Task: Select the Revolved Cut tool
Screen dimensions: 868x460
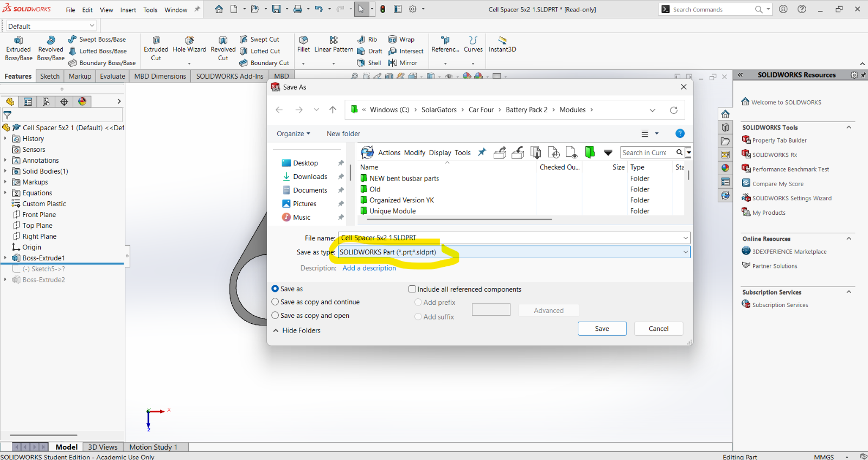Action: click(x=223, y=49)
